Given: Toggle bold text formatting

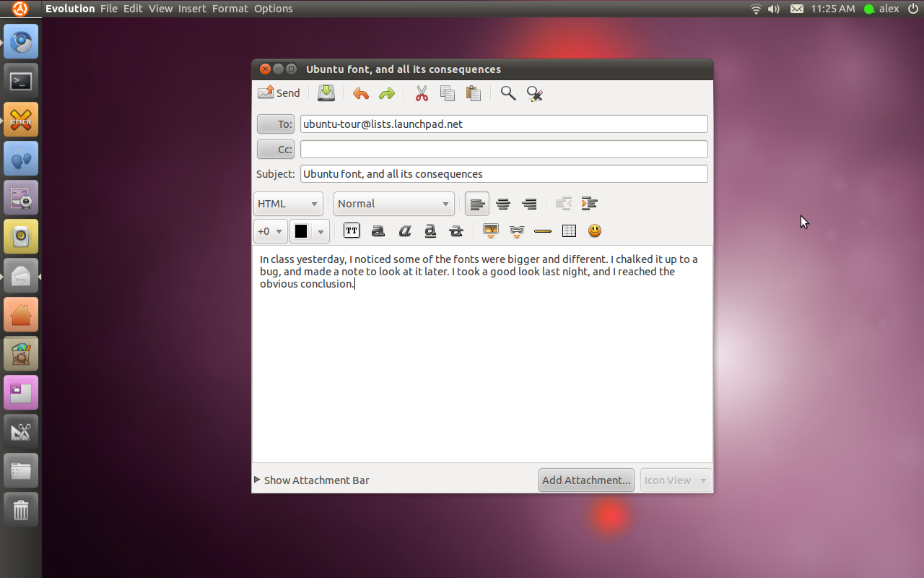Looking at the screenshot, I should pos(378,231).
